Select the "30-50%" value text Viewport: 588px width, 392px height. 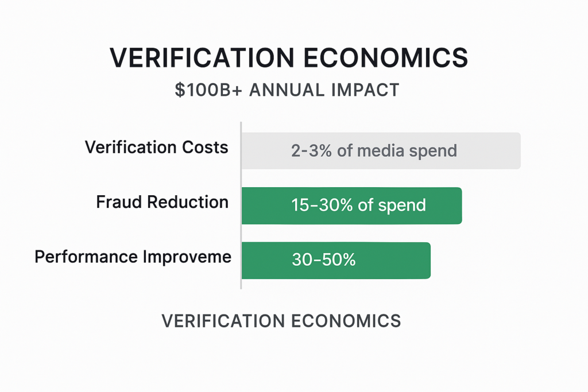coord(324,260)
